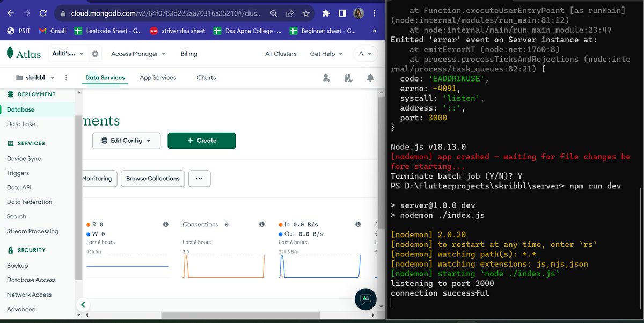
Task: Open the project activity feed icon
Action: [348, 78]
